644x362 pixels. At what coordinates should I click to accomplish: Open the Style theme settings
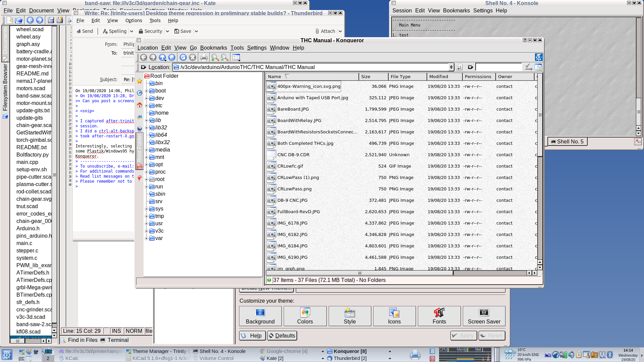pyautogui.click(x=350, y=316)
